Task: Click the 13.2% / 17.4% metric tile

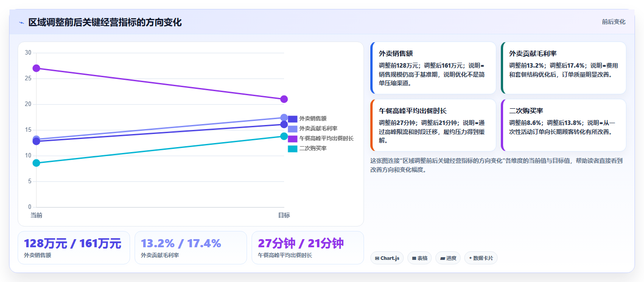Action: (191, 248)
